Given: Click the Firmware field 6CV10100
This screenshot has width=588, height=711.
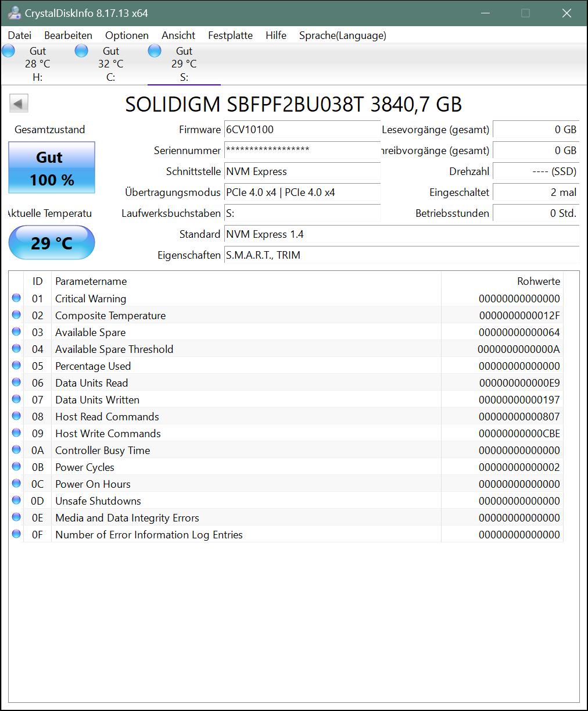Looking at the screenshot, I should [302, 130].
